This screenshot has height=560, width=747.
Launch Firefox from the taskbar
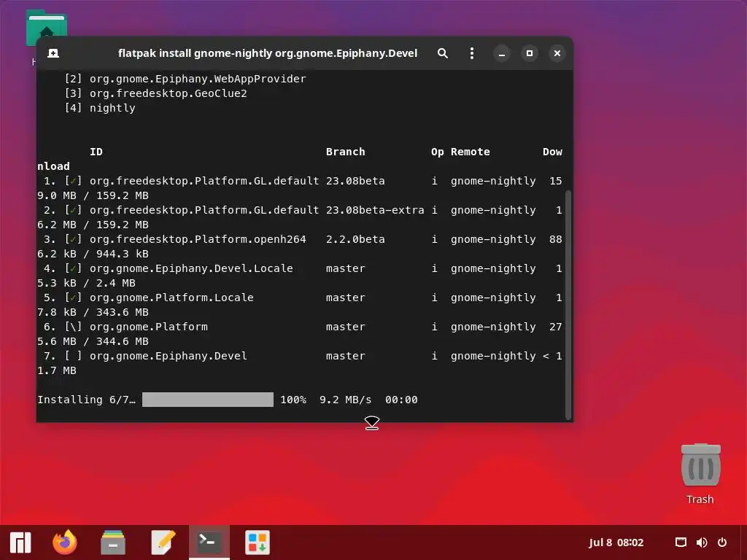pos(65,542)
